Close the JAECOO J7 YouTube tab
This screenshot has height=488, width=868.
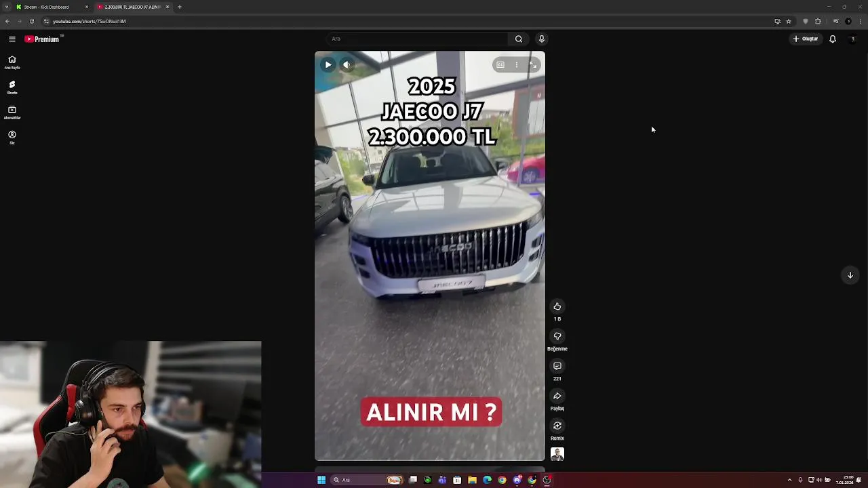(167, 7)
